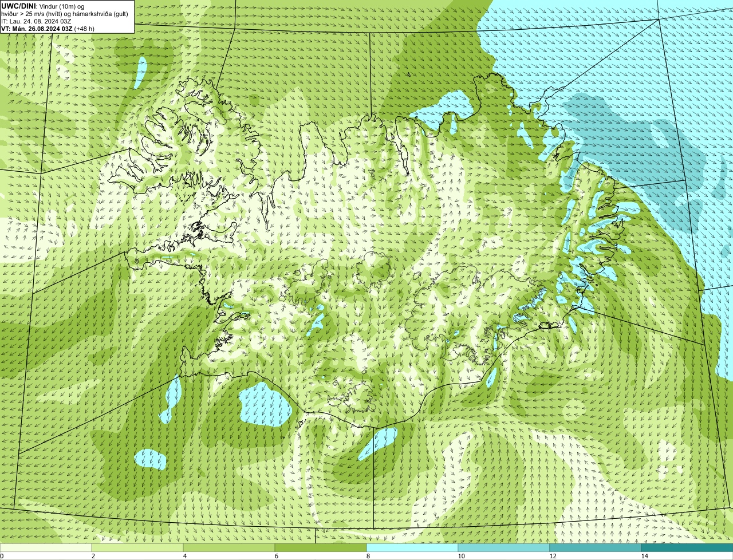The image size is (733, 560).
Task: Click the 8–10 m/s light cyan legend swatch
Action: [x=412, y=548]
